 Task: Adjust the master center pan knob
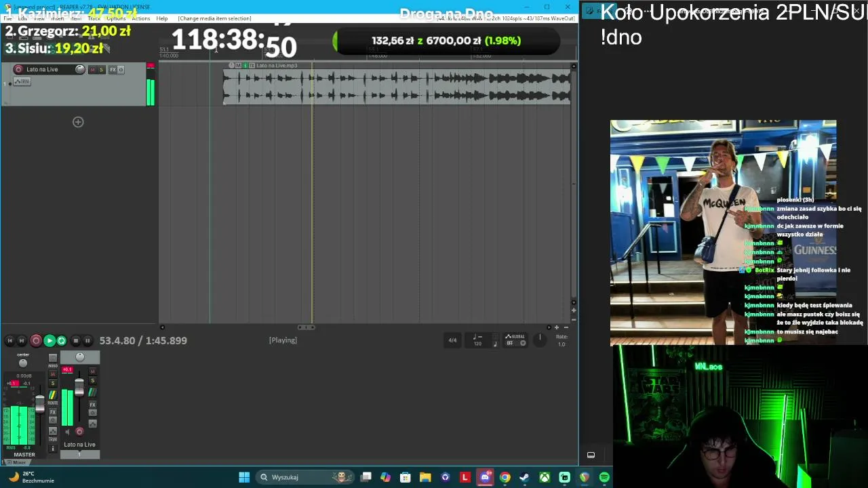click(23, 363)
